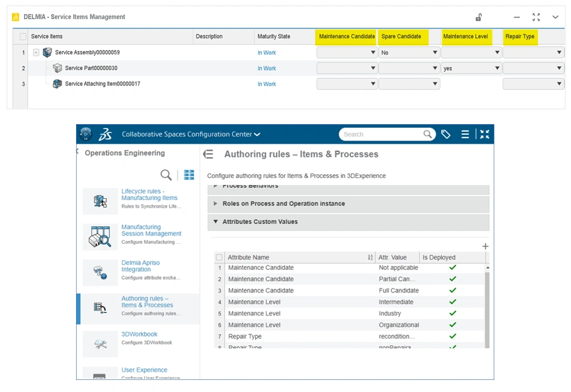This screenshot has width=571, height=392.
Task: Open Manufacturing Session Management
Action: (x=151, y=231)
